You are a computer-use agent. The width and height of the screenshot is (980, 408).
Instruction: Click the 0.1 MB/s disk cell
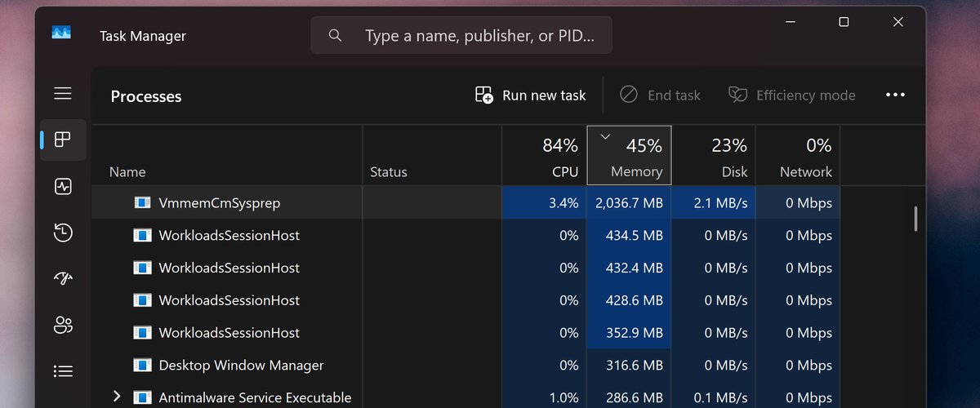click(x=713, y=397)
